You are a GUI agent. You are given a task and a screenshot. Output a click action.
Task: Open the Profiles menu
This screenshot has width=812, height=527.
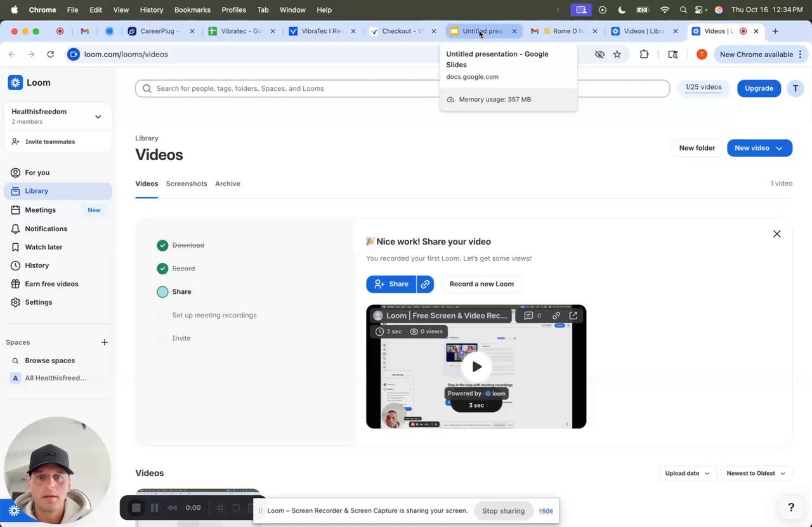pyautogui.click(x=234, y=10)
